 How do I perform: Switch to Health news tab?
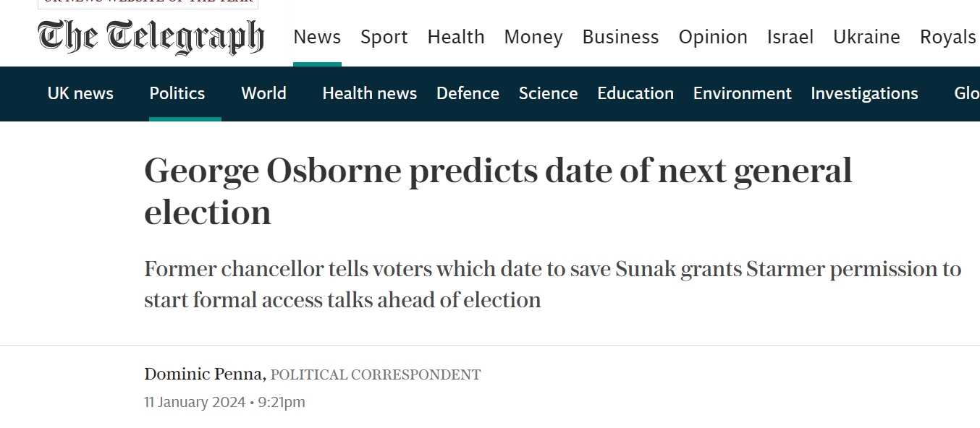(369, 93)
